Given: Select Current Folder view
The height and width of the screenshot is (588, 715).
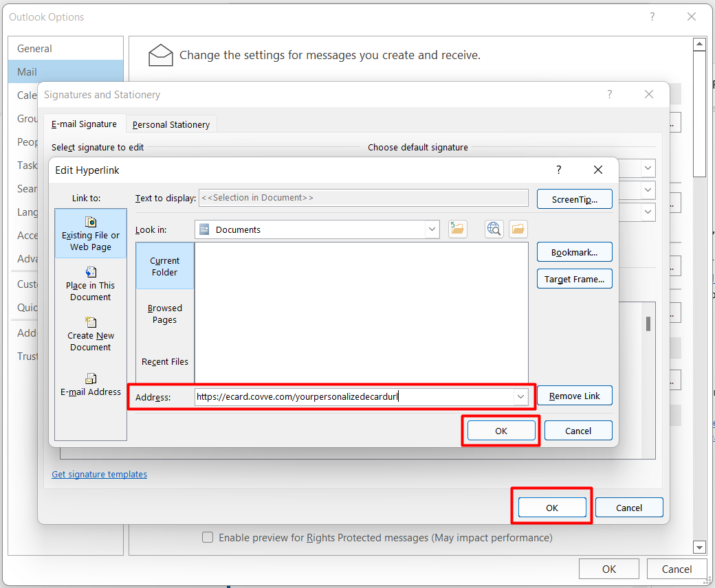Looking at the screenshot, I should [x=164, y=266].
